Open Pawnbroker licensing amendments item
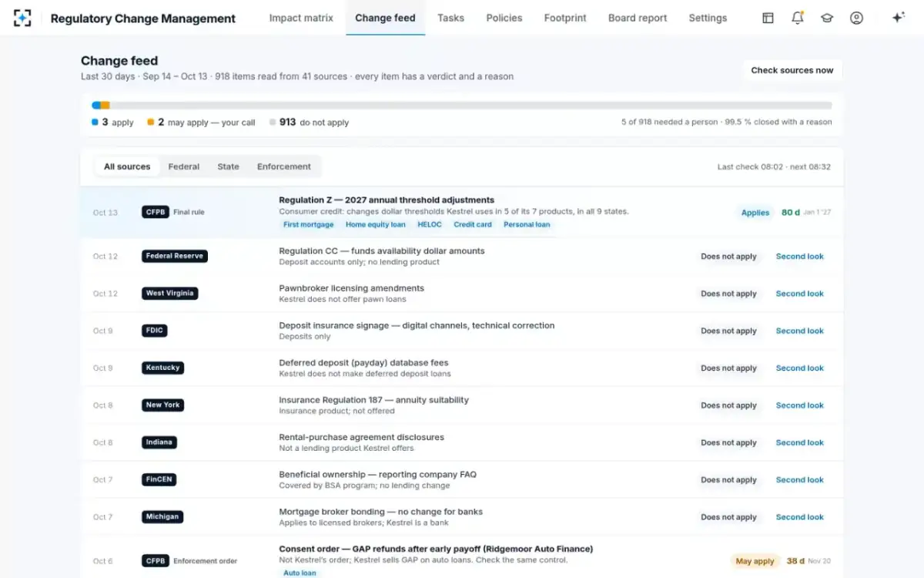 pos(462,294)
